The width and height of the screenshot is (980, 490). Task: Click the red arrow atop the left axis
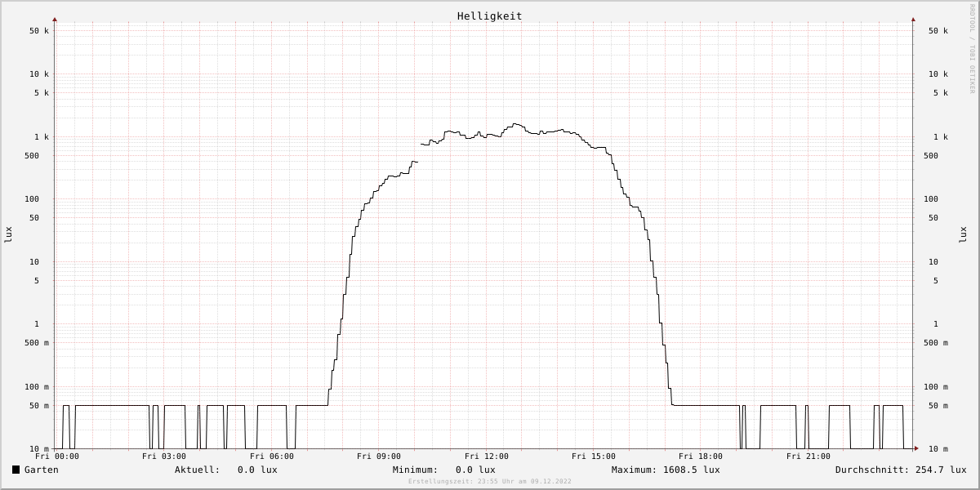pos(55,19)
